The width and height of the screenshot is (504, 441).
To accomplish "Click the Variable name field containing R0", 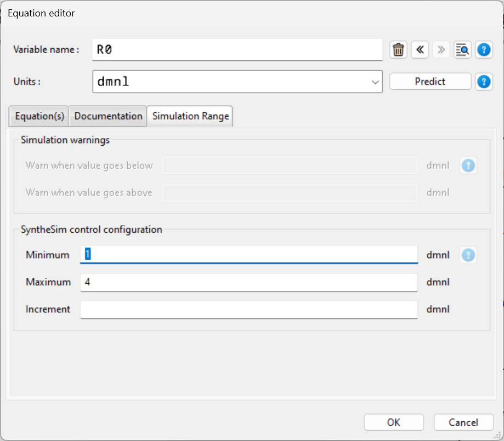I will coord(237,50).
